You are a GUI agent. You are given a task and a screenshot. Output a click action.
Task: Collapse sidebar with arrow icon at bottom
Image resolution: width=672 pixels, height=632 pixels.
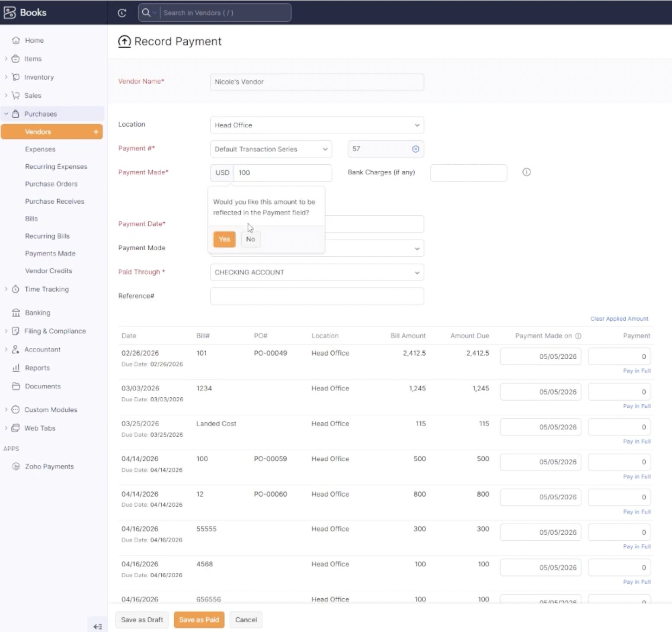tap(98, 626)
